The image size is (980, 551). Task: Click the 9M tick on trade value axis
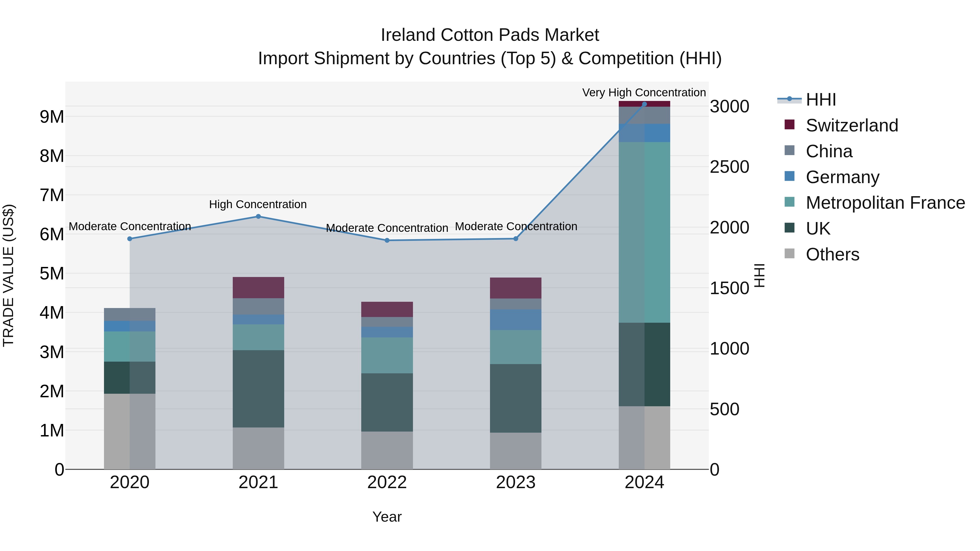(x=52, y=117)
